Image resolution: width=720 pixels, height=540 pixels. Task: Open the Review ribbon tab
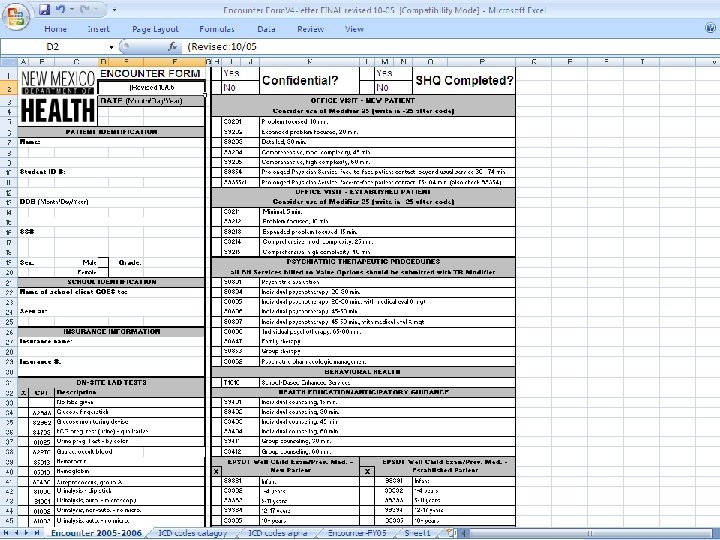pos(310,29)
